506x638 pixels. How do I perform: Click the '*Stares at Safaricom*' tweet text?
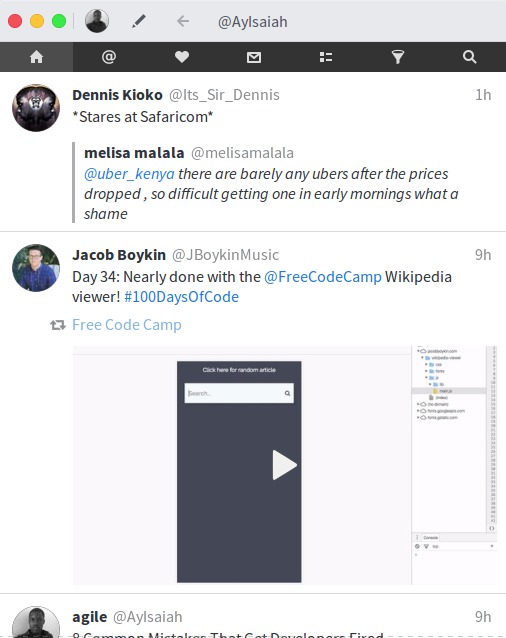(142, 117)
